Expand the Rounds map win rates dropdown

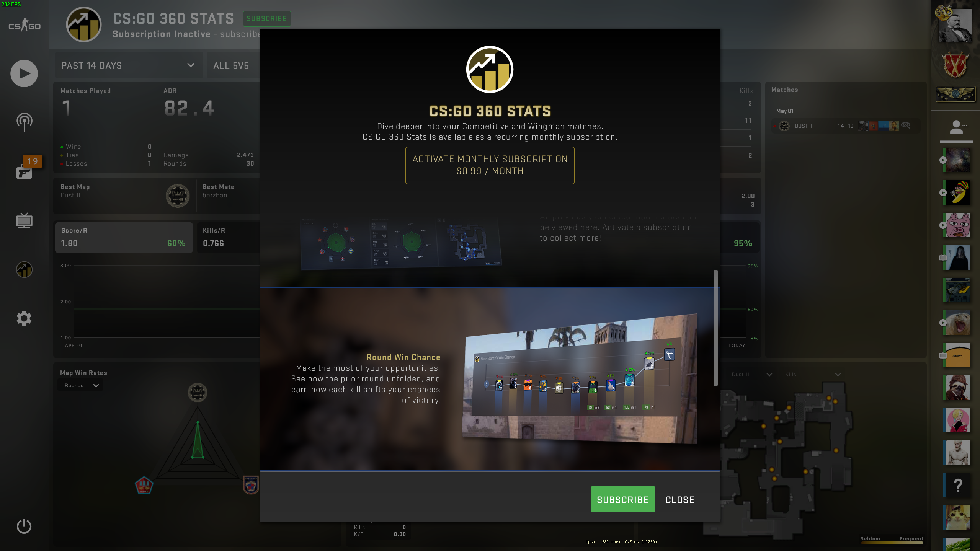click(80, 385)
